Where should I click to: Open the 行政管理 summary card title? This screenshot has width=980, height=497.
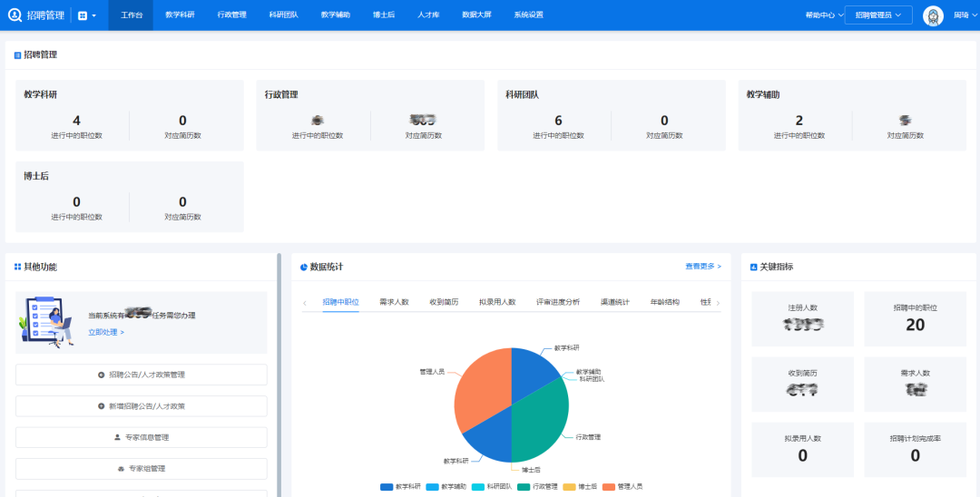281,95
